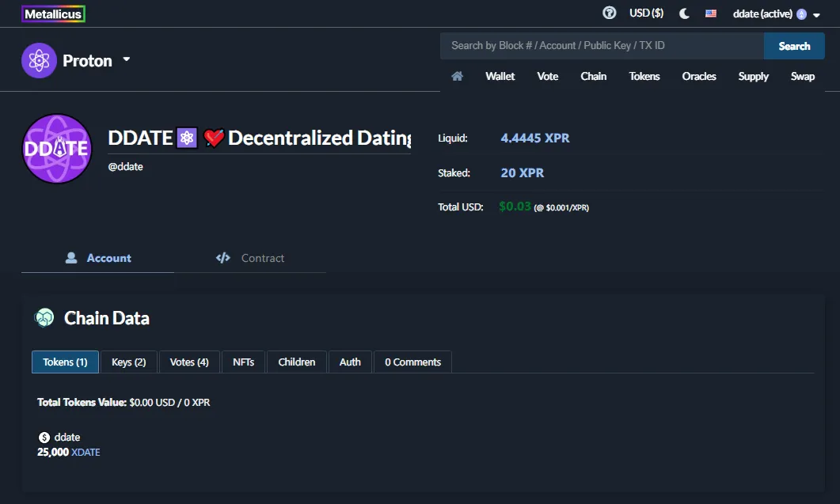Open the Tokens menu
This screenshot has height=504, width=840.
point(644,76)
